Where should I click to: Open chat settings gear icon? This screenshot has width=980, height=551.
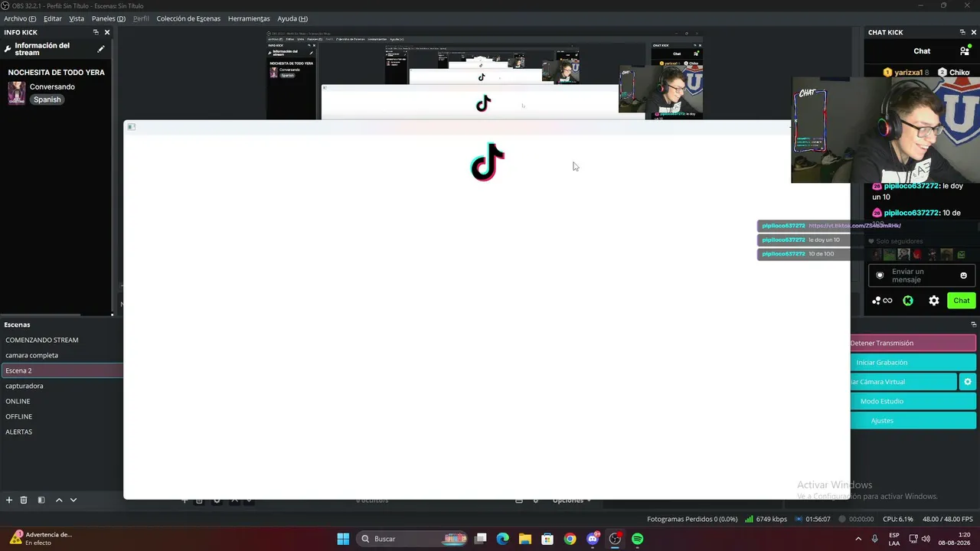point(934,301)
